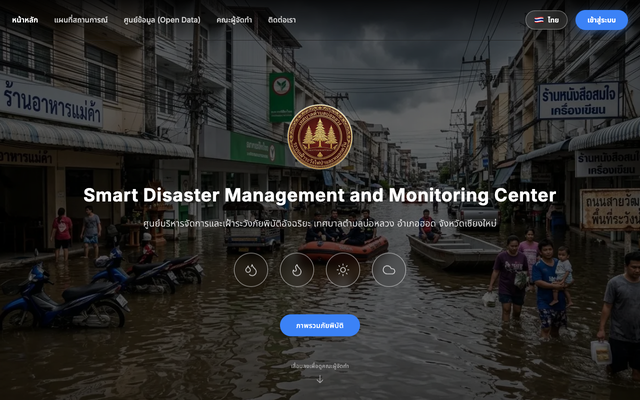Open the แผนที่สถานการณ์ menu item

point(81,20)
